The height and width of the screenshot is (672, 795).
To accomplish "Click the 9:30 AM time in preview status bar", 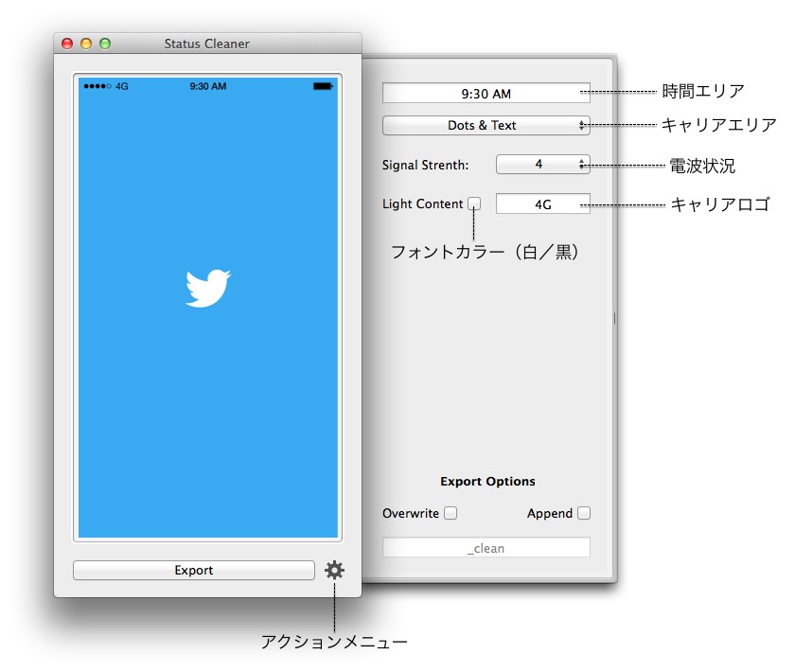I will pyautogui.click(x=208, y=86).
